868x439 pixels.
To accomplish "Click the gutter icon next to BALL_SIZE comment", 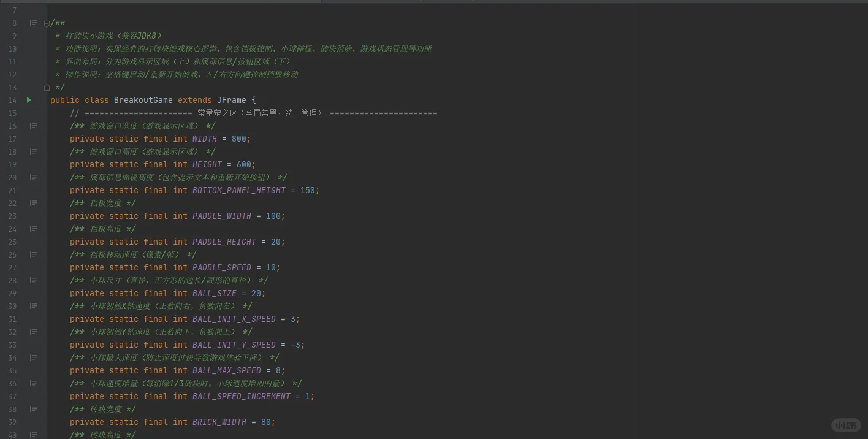I will [x=33, y=280].
